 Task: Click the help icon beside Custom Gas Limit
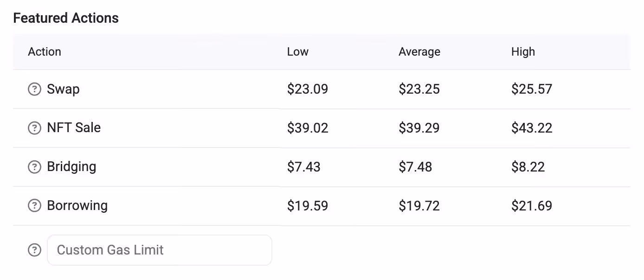coord(34,250)
